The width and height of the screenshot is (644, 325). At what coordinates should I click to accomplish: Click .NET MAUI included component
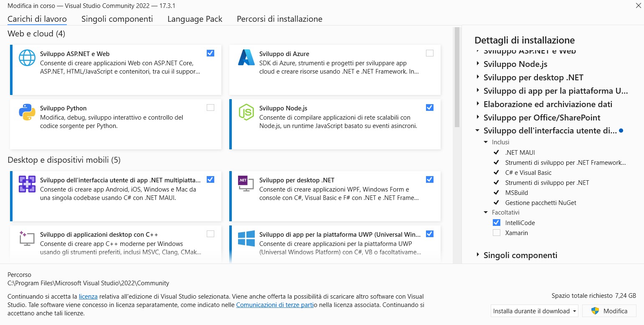click(520, 152)
